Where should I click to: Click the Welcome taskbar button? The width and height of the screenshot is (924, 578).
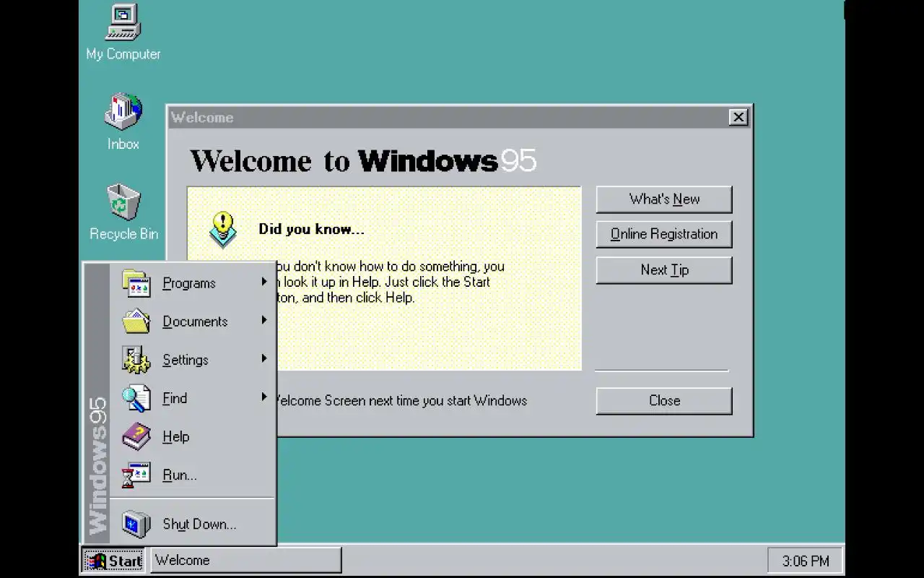click(245, 561)
